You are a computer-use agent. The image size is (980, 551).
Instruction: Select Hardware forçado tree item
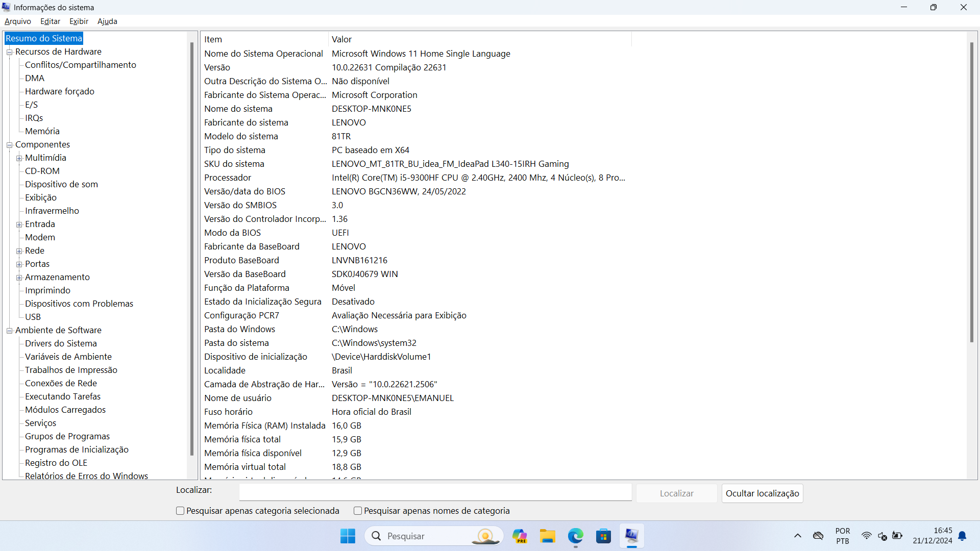[x=60, y=91]
